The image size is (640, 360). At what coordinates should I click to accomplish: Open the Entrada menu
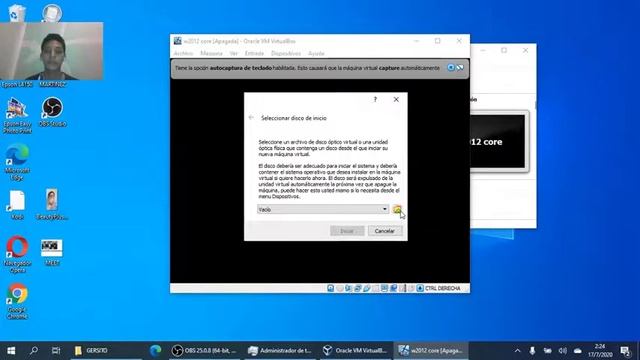[x=254, y=53]
